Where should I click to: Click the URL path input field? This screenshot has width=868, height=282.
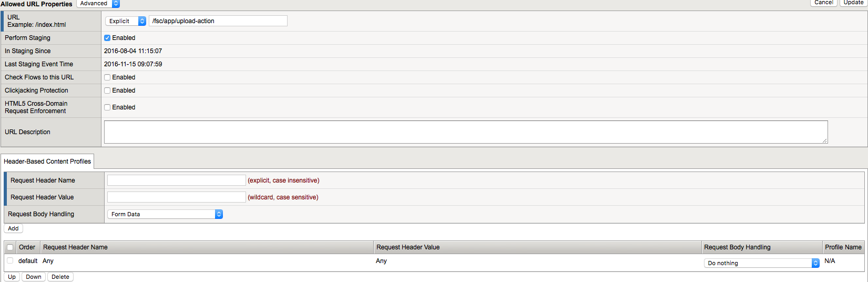[218, 21]
